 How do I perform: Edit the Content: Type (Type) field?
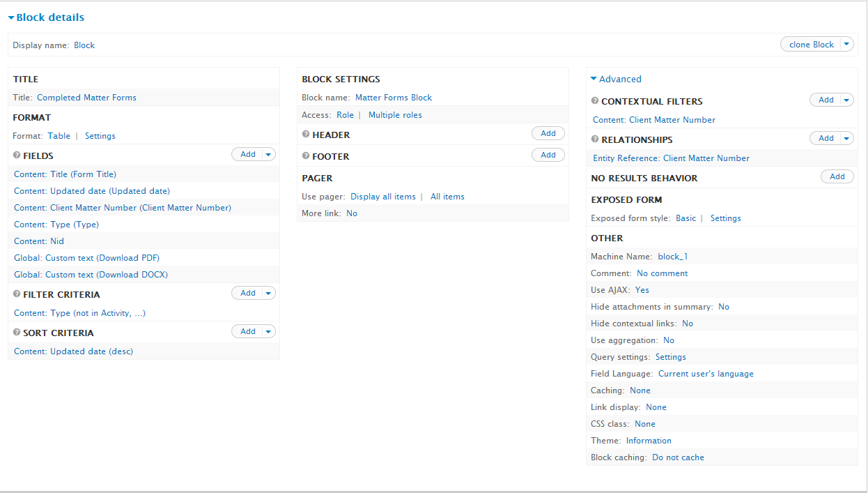[56, 225]
